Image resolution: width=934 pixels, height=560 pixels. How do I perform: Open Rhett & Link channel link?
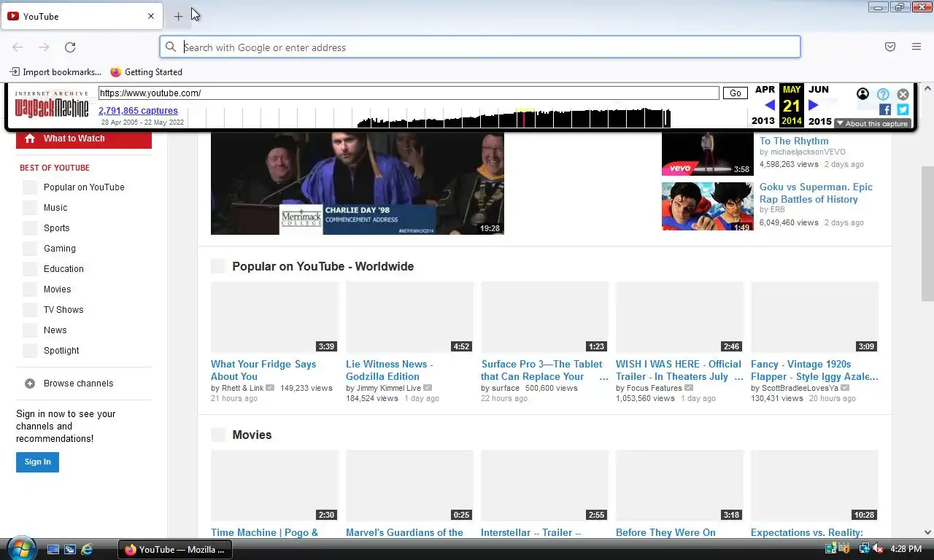click(243, 388)
